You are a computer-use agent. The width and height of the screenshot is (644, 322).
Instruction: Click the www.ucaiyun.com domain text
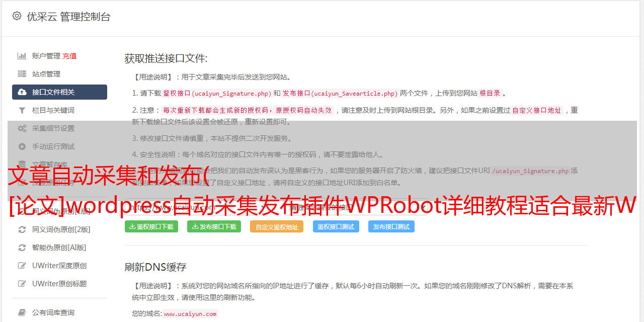190,313
